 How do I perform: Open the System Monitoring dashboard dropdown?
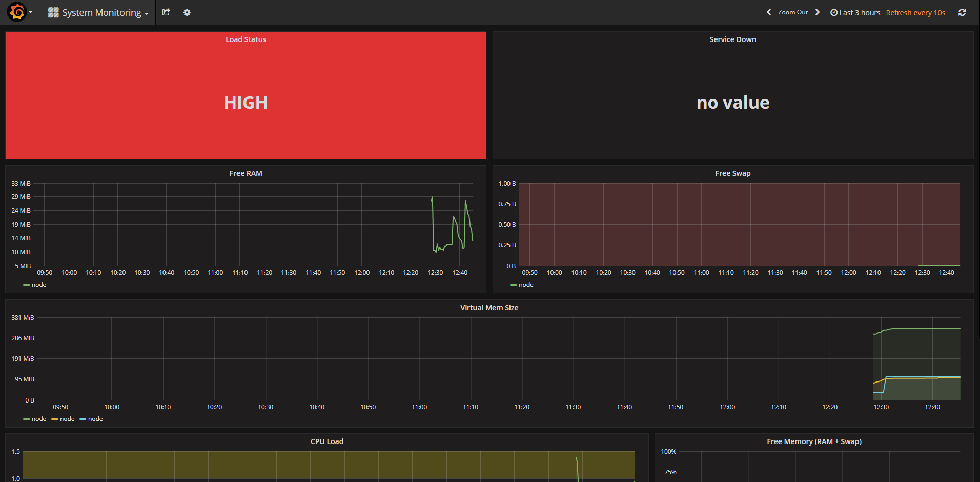tap(100, 12)
